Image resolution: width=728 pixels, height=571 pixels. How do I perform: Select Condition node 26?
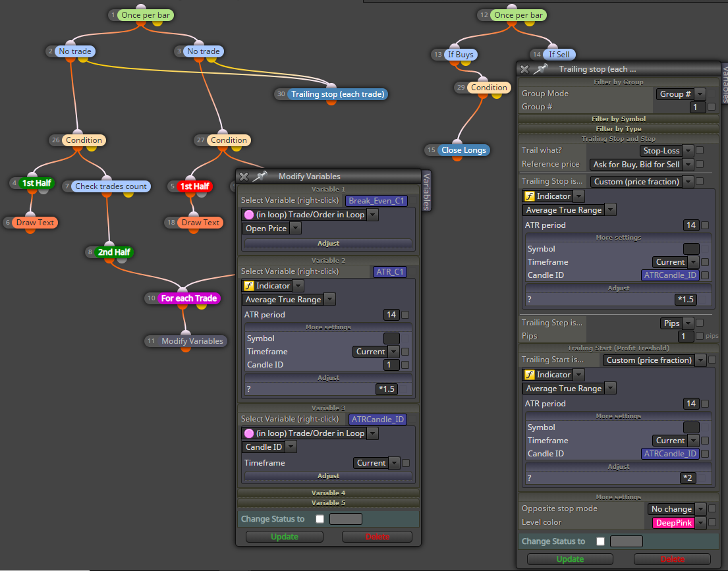(x=84, y=140)
